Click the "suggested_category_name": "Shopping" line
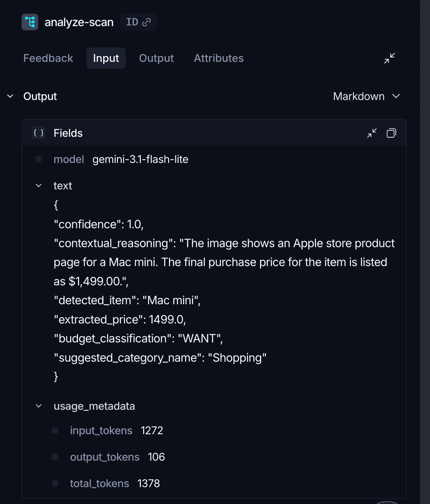 point(160,358)
